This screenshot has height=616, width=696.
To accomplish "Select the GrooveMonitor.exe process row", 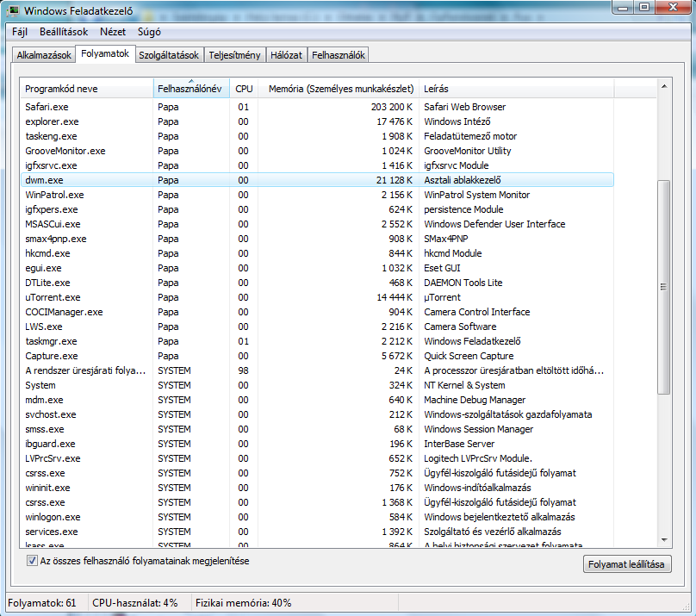I will (317, 151).
